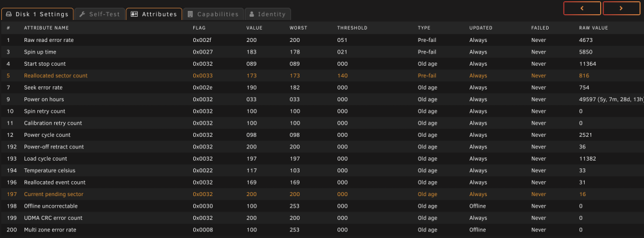Screen dimensions: 644x238
Task: Click raw value 754
Action: click(x=584, y=88)
